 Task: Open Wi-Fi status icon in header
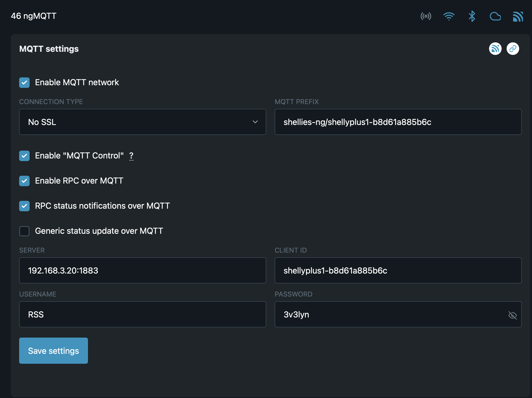coord(449,16)
